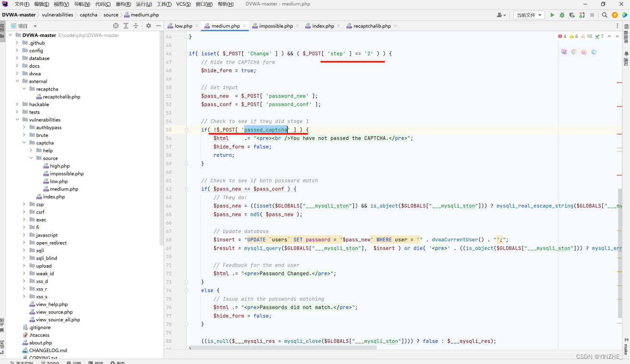Switch to low.php editor tab
The height and width of the screenshot is (364, 630).
[183, 26]
